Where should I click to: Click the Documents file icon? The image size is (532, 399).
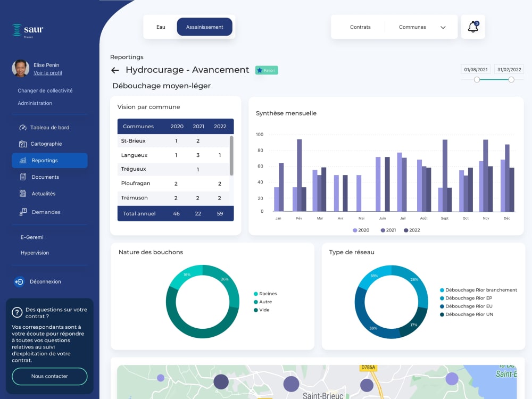(23, 177)
